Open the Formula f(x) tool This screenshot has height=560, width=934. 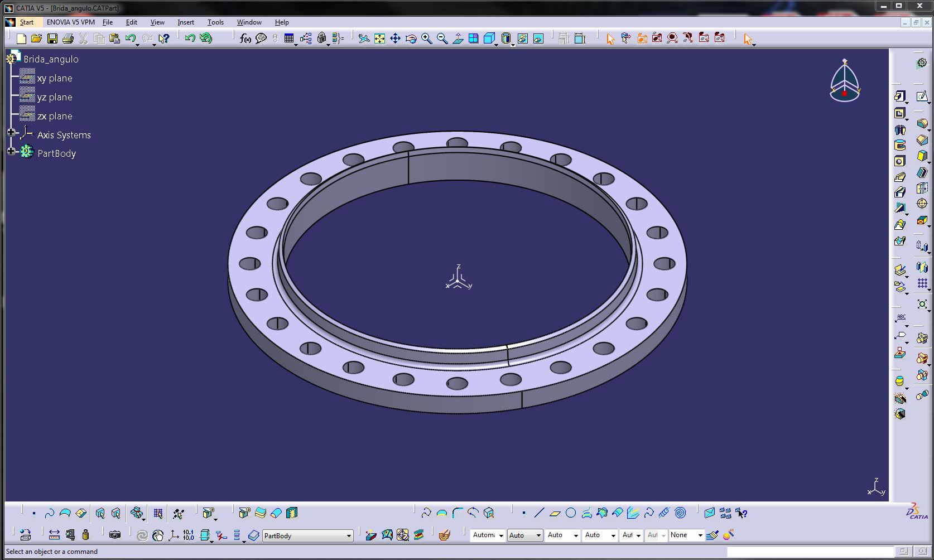pyautogui.click(x=245, y=38)
